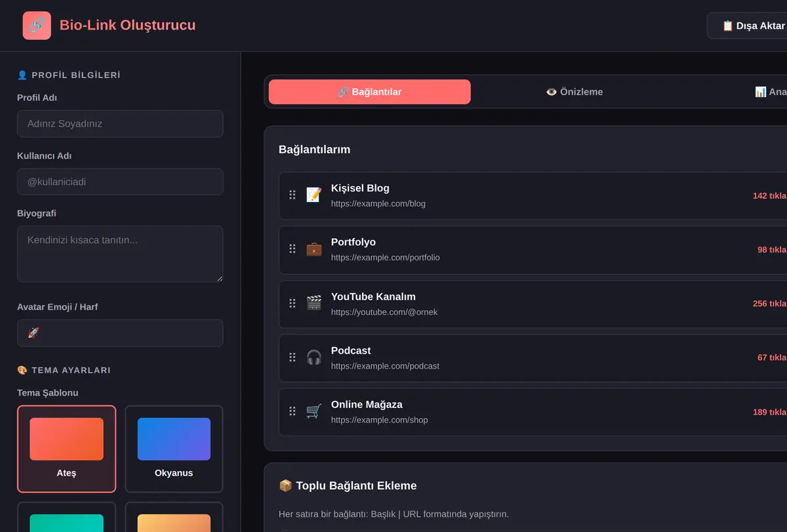The width and height of the screenshot is (787, 532).
Task: Click the https://example.com/blog URL text
Action: [378, 203]
